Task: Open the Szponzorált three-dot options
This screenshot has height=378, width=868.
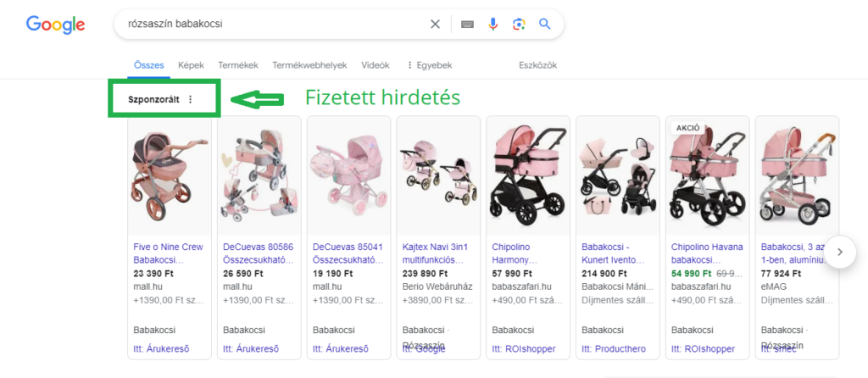Action: [x=190, y=99]
